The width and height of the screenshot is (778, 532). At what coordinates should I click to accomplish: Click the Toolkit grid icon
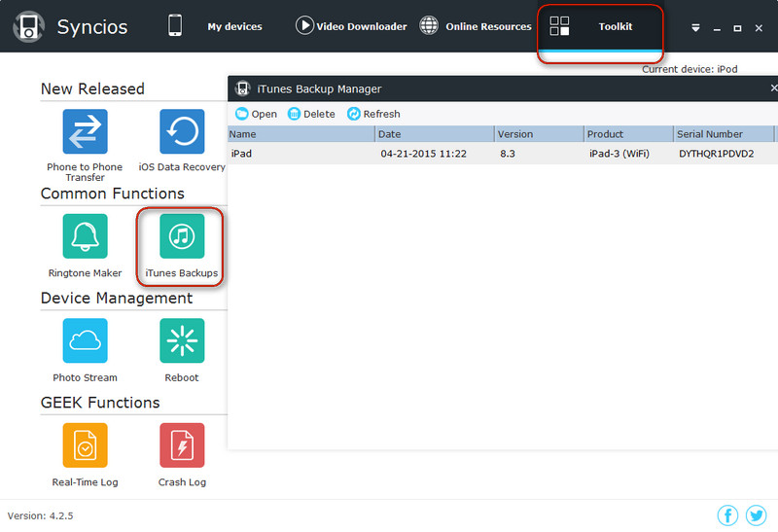click(559, 26)
